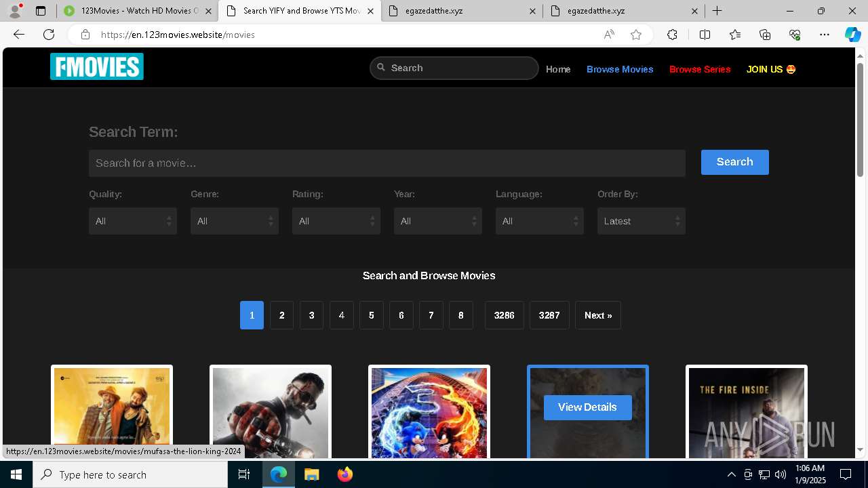Go to page 5 of results
Image resolution: width=868 pixels, height=488 pixels.
(x=371, y=315)
